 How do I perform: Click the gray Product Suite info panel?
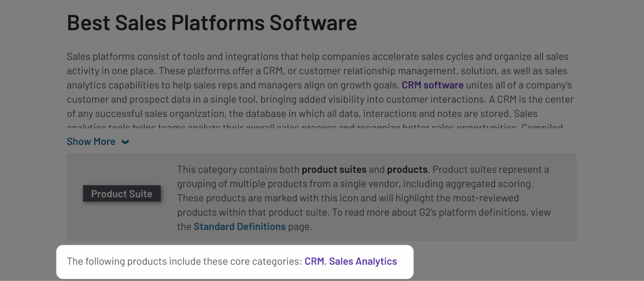(x=322, y=197)
